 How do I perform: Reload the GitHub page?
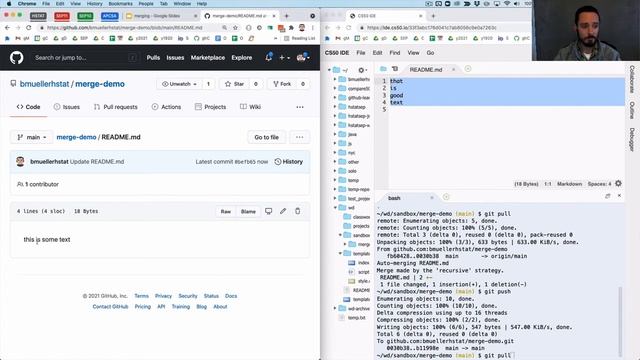pos(29,27)
